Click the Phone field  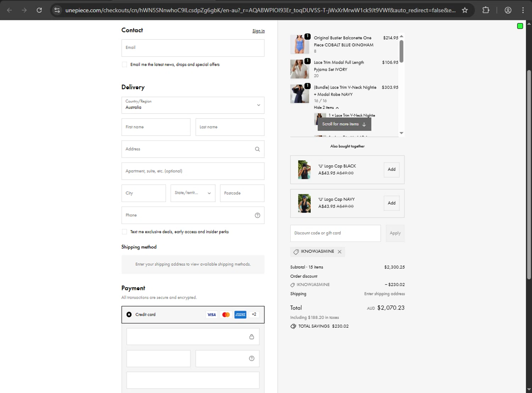(x=193, y=215)
